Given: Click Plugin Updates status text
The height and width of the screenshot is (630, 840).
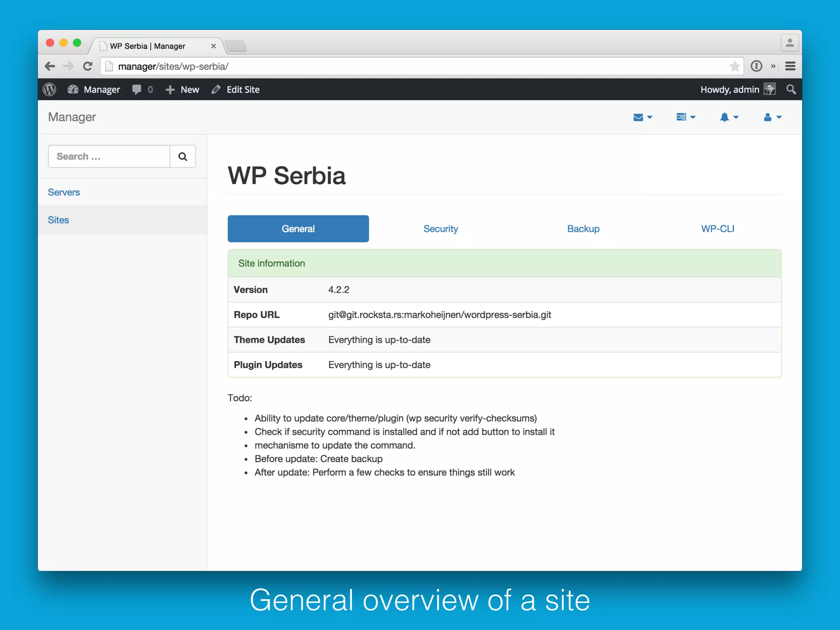Looking at the screenshot, I should pyautogui.click(x=379, y=365).
